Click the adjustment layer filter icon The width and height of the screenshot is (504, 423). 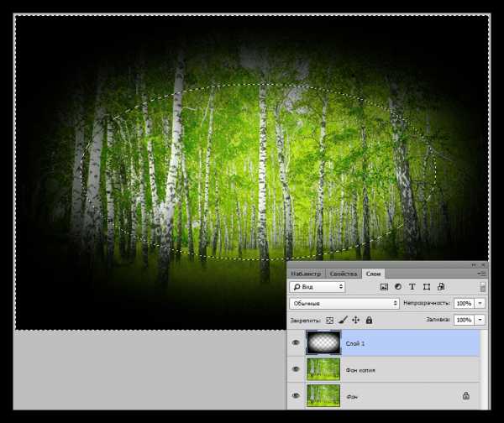pos(398,287)
